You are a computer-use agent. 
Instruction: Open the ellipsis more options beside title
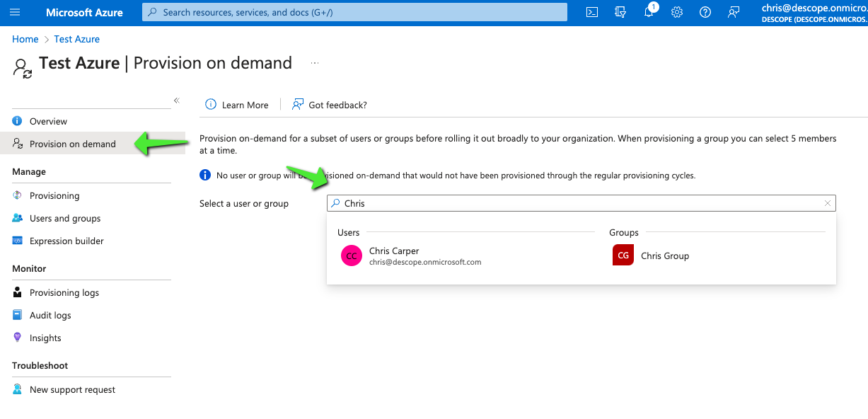click(x=315, y=63)
